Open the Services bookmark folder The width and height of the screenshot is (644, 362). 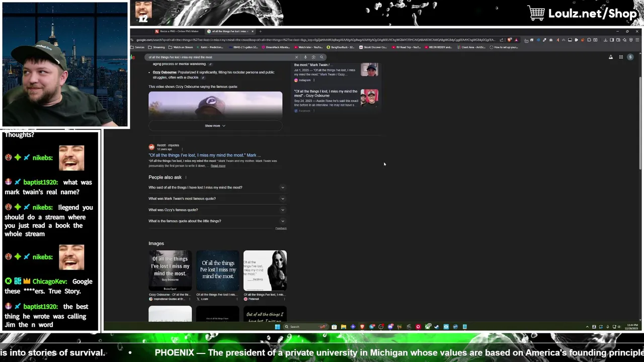click(x=137, y=47)
